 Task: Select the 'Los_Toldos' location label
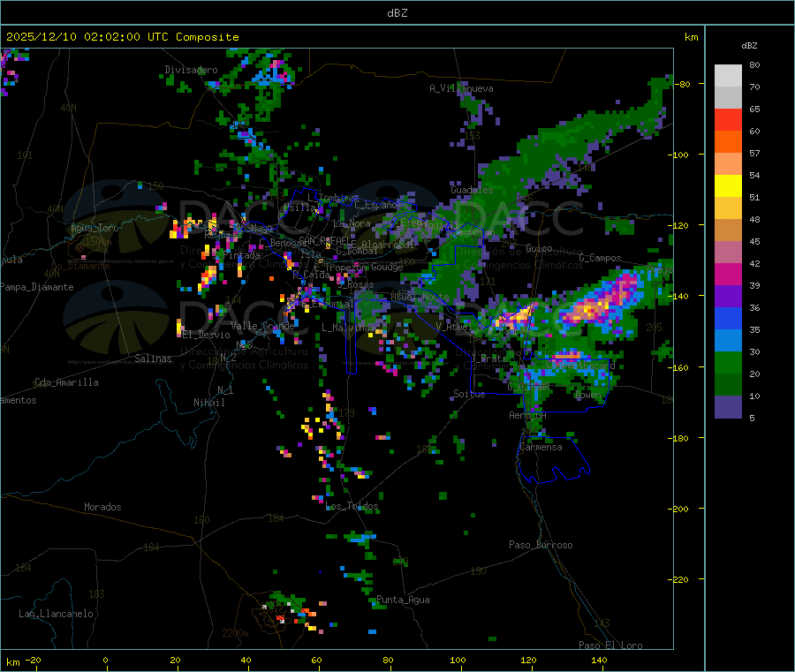tap(352, 506)
